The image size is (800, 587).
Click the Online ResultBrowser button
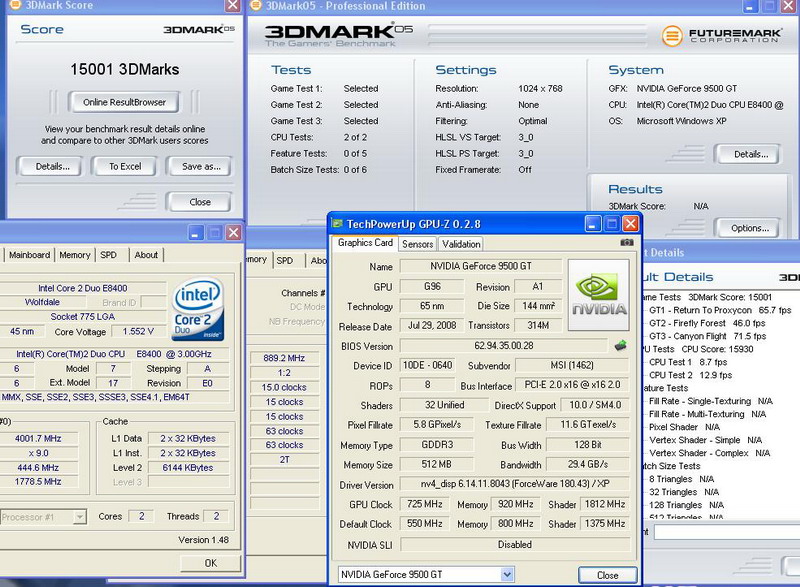pos(124,102)
